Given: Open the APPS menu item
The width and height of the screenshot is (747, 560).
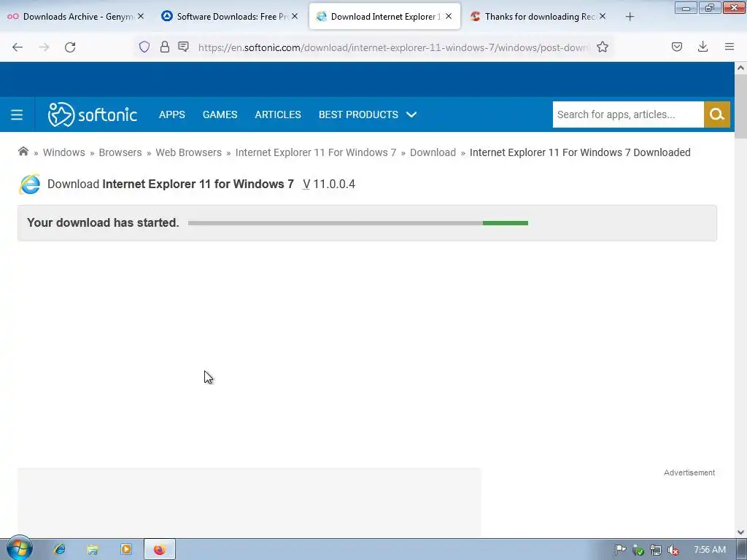Looking at the screenshot, I should click(172, 114).
